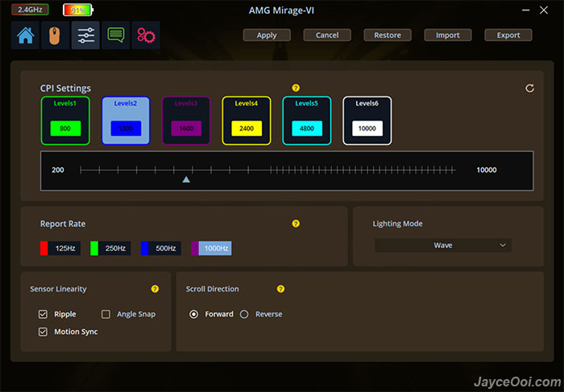This screenshot has height=392, width=564.
Task: Click the purple 1000Hz color swatch
Action: coord(195,248)
